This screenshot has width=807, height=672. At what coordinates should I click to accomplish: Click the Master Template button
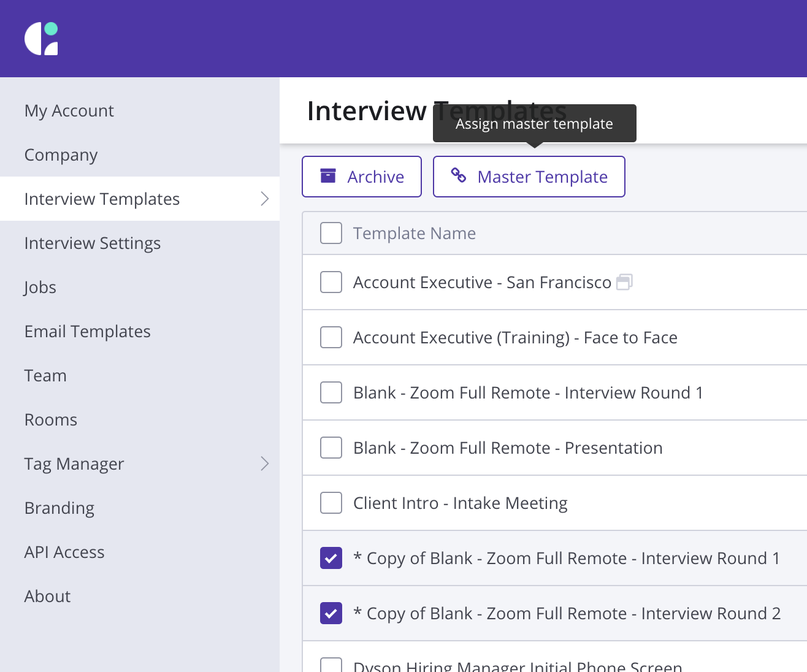coord(529,177)
